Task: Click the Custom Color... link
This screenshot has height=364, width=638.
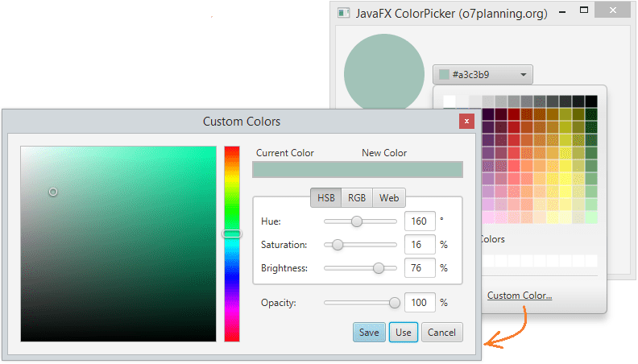Action: tap(520, 296)
